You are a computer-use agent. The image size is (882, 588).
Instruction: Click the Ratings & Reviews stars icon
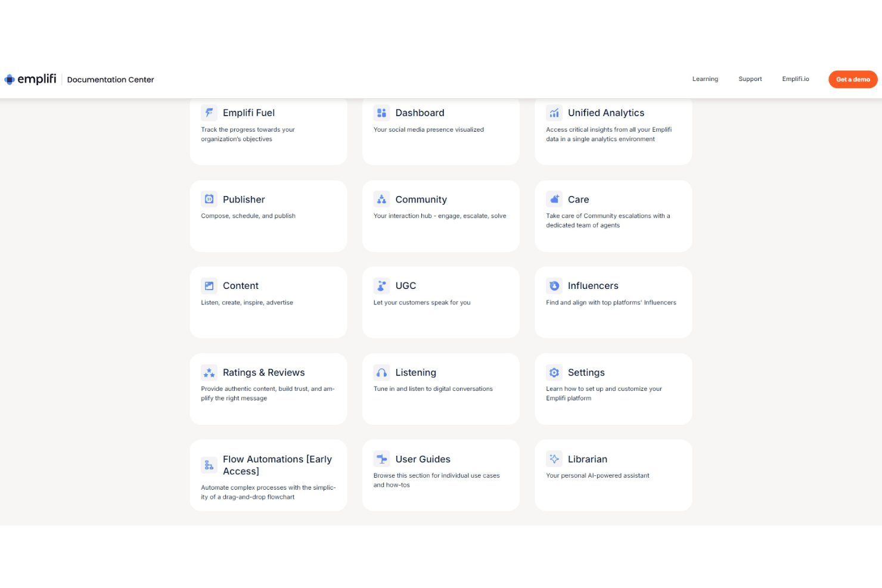click(209, 372)
